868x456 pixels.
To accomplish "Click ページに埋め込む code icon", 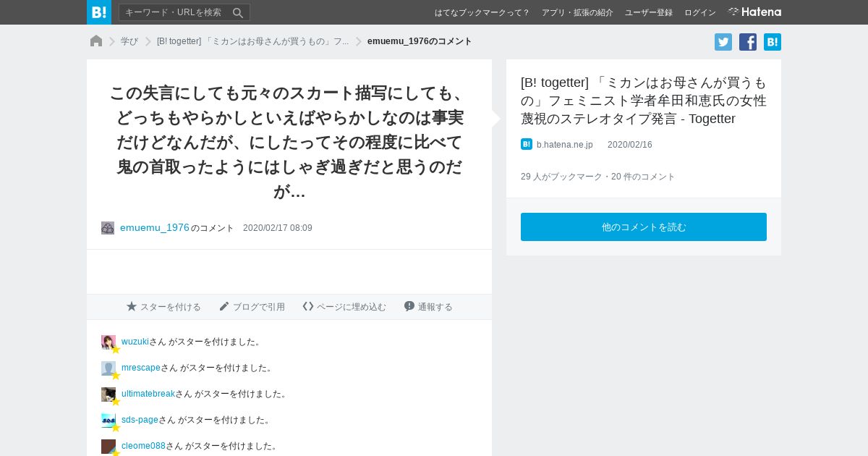I will tap(308, 306).
